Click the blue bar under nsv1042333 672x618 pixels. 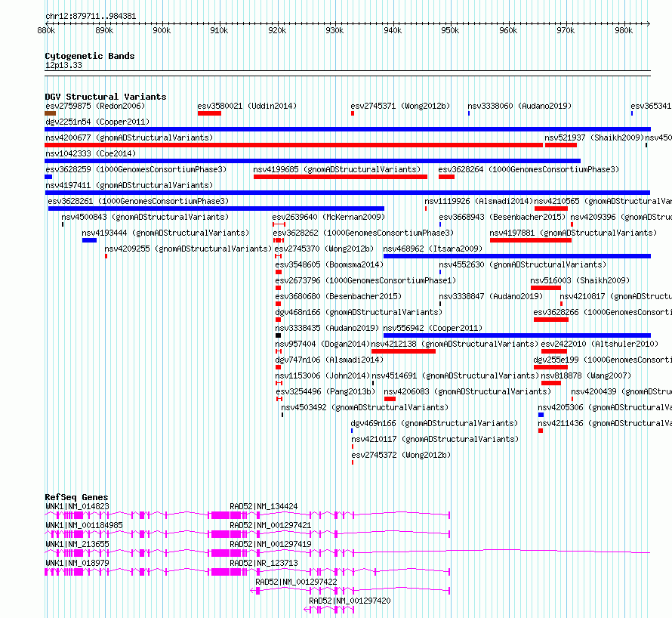pyautogui.click(x=313, y=161)
